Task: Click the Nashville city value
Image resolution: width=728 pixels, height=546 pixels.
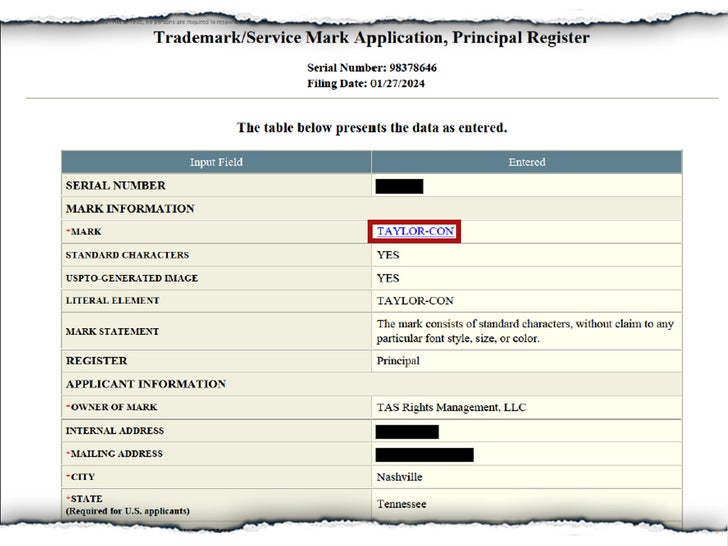Action: [x=400, y=477]
